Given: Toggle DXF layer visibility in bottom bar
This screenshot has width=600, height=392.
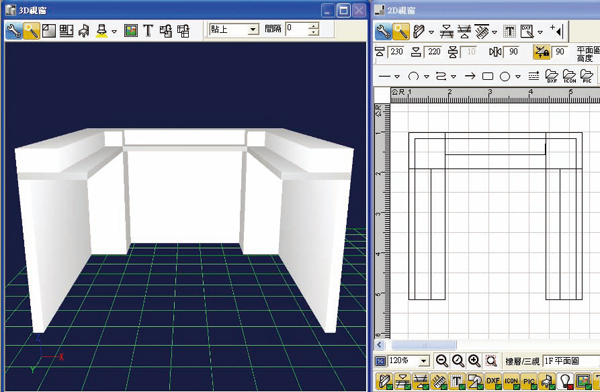Looking at the screenshot, I should point(493,381).
